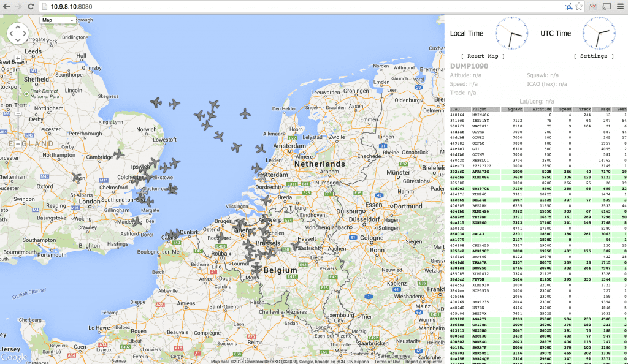Click the Local Time analog clock
Screen dimensions: 628x364
point(511,33)
